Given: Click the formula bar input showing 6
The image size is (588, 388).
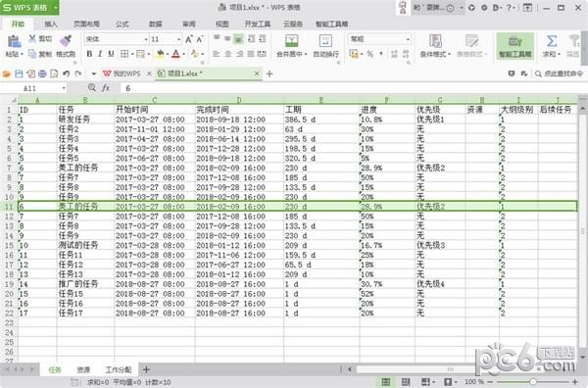Looking at the screenshot, I should pos(353,88).
